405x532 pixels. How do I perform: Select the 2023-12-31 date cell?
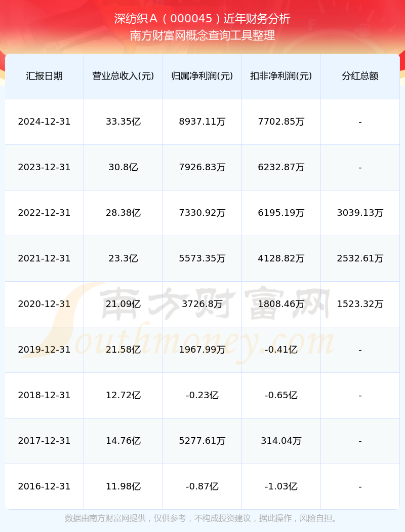(x=45, y=167)
